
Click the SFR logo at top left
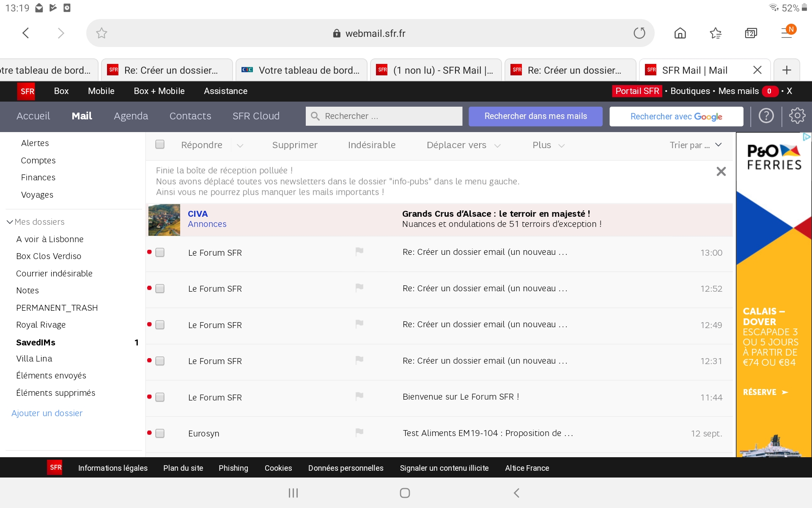pos(27,91)
